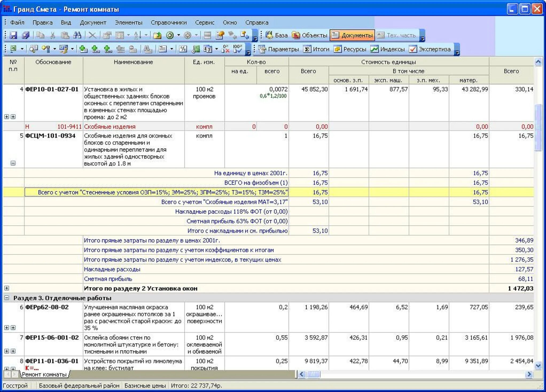Click the horizontal scrollbar thumb
The height and width of the screenshot is (392, 546).
[313, 374]
